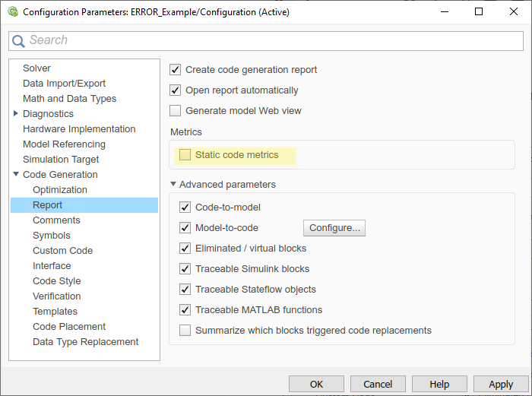Enable Create code generation report checkbox
Screen dimensions: 532x396
click(176, 70)
